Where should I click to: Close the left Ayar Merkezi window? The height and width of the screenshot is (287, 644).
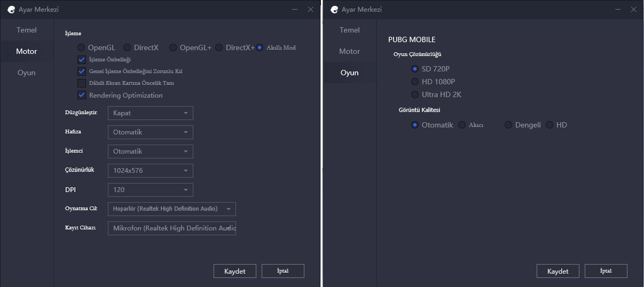click(x=311, y=9)
